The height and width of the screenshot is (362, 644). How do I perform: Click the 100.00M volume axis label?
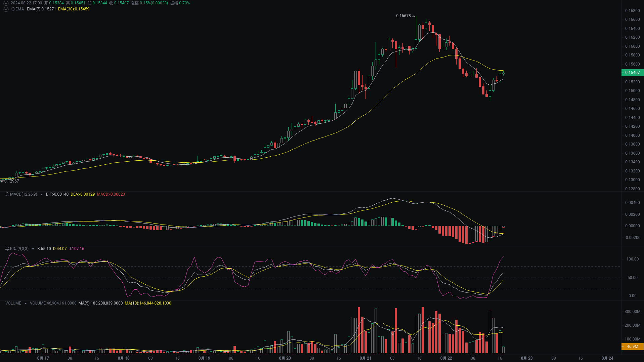(633, 339)
